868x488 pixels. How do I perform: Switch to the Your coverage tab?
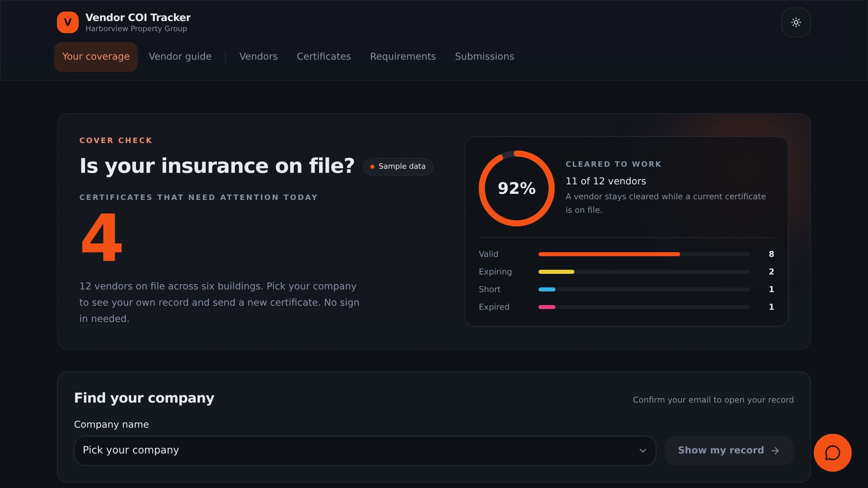96,57
